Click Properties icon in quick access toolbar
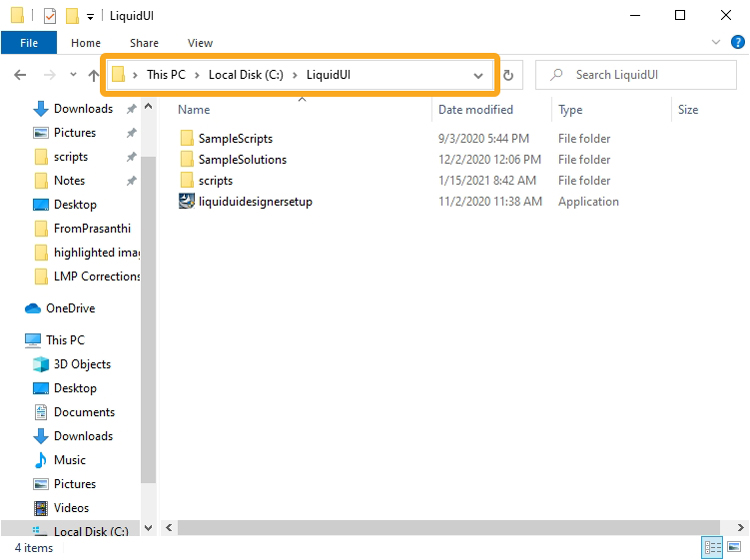This screenshot has height=560, width=750. pyautogui.click(x=50, y=15)
